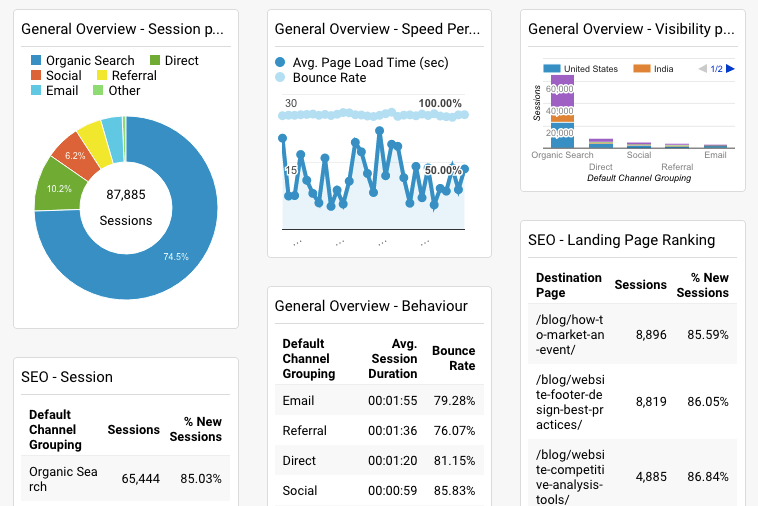Click previous legend page arrow in Visibility chart
Viewport: 758px width, 506px height.
click(703, 68)
